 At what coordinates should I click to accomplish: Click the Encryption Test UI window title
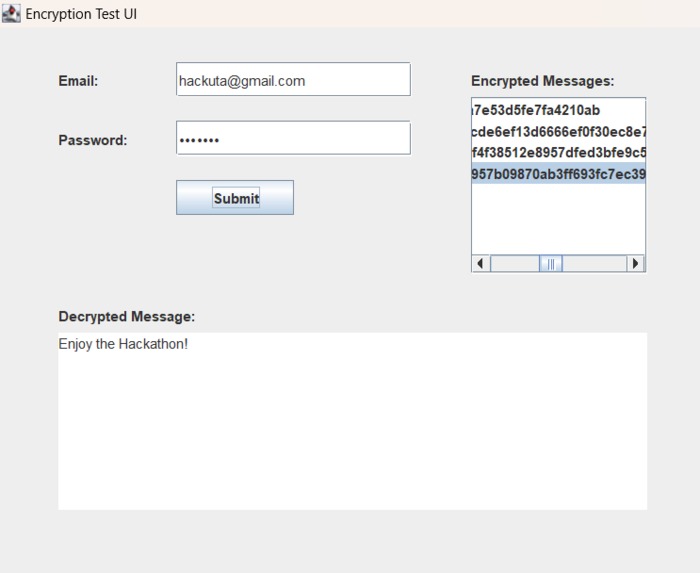click(x=81, y=14)
